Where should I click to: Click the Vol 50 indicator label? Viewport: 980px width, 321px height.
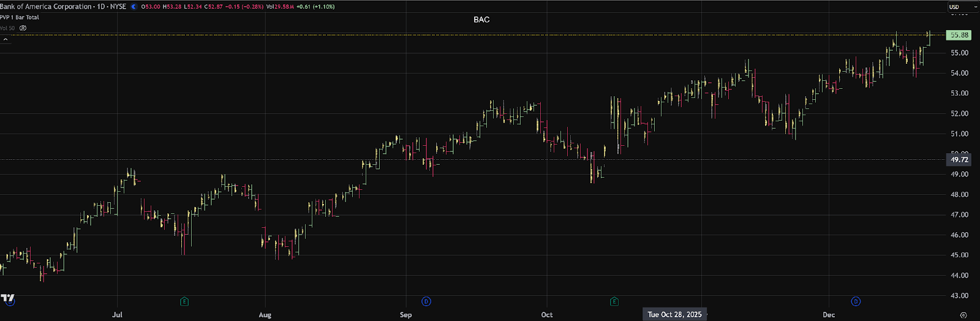point(7,28)
